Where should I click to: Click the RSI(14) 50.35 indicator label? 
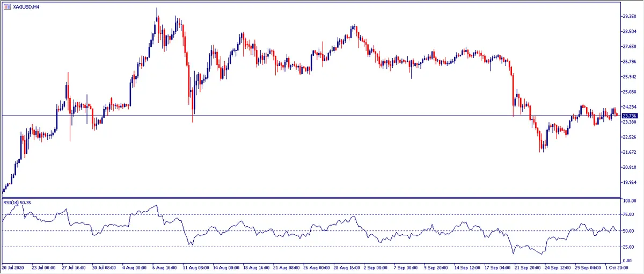click(x=16, y=203)
